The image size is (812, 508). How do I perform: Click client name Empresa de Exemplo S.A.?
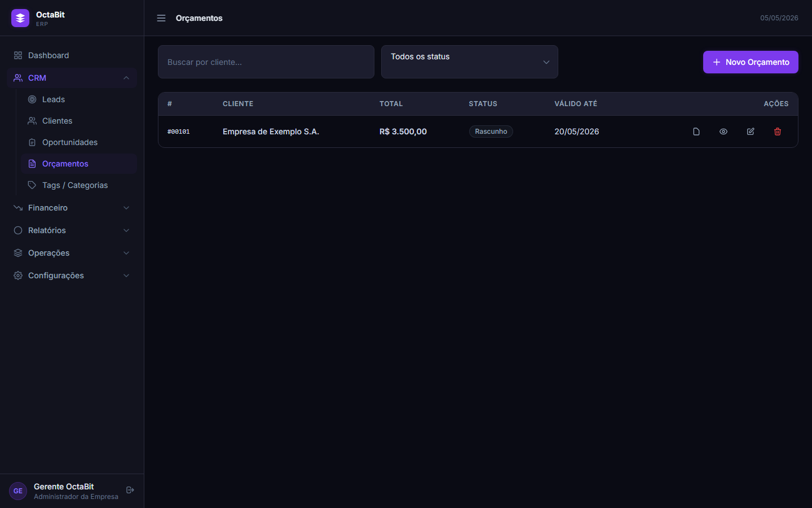(271, 132)
